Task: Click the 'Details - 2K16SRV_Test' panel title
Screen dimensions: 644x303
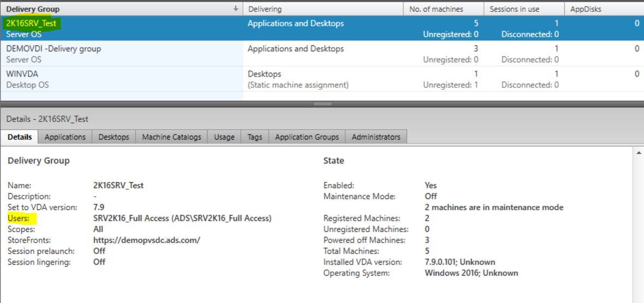Action: tap(48, 119)
